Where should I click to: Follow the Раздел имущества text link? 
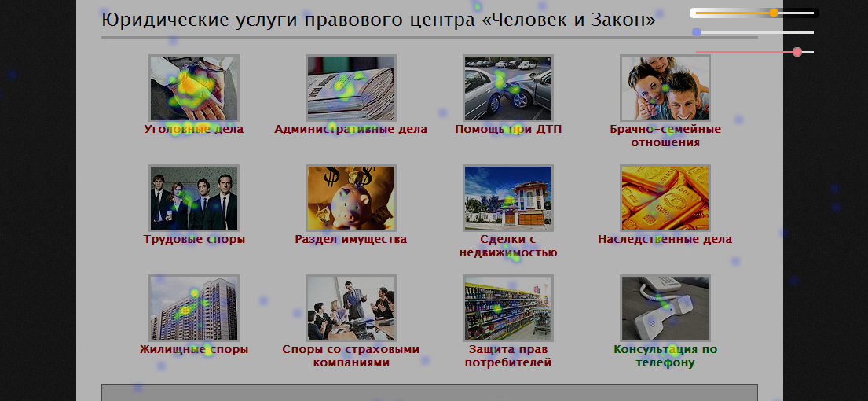coord(350,240)
